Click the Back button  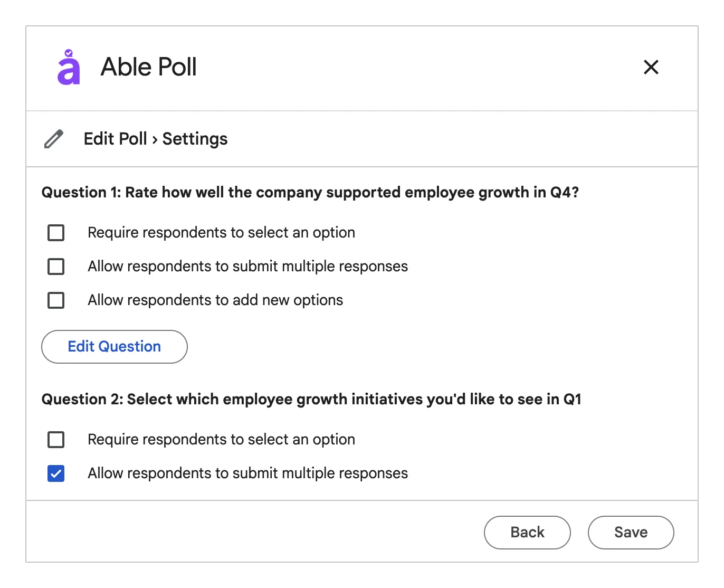pos(527,532)
